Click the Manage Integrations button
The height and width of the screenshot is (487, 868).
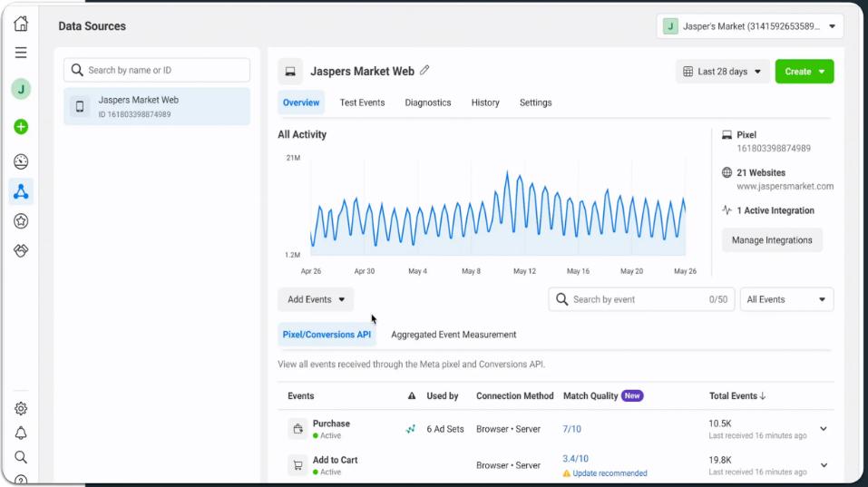point(772,240)
